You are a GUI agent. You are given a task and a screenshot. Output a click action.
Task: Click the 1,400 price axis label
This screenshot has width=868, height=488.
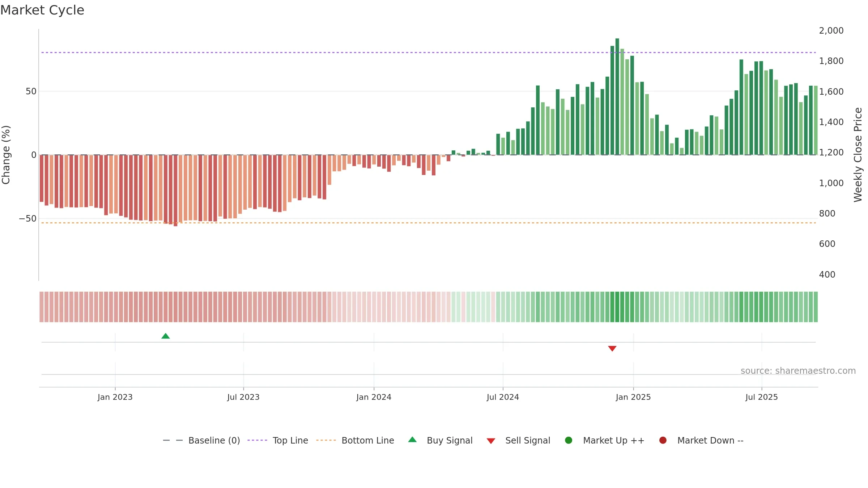[831, 122]
